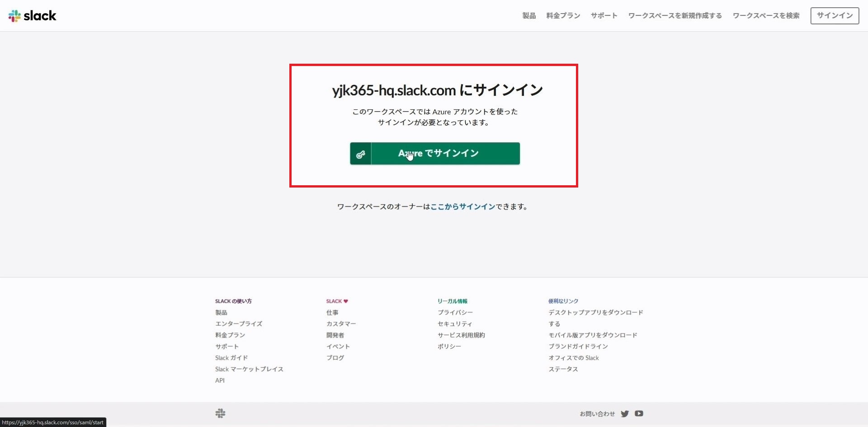Click Azure でサインイン button
Viewport: 868px width, 427px height.
(435, 154)
